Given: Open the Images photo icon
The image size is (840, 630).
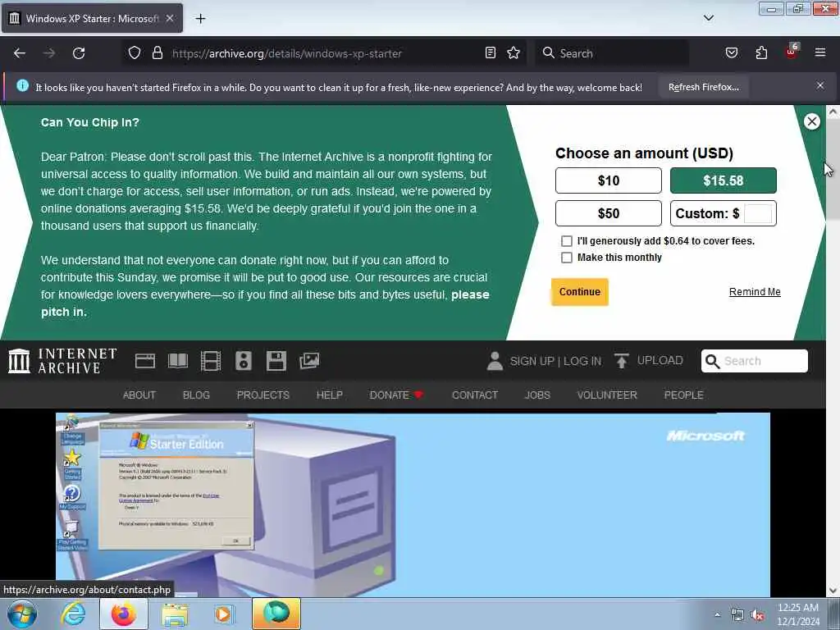Looking at the screenshot, I should (309, 361).
